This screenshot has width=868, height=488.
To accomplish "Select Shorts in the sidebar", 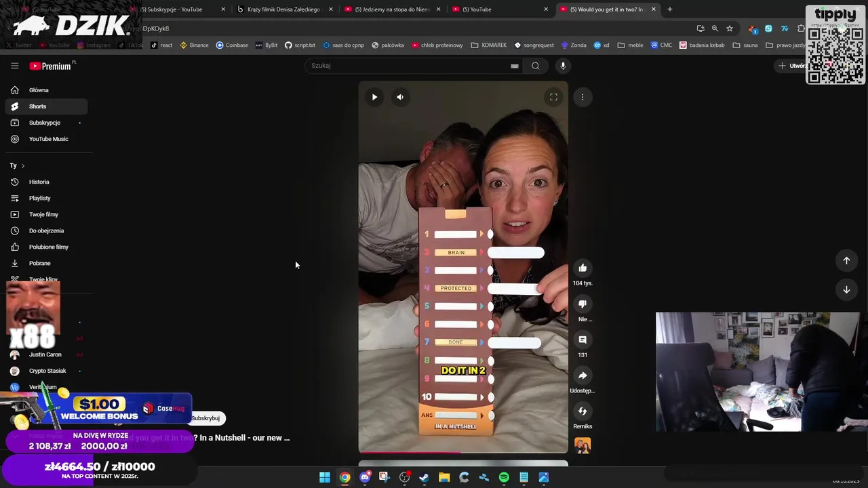I will [x=46, y=106].
